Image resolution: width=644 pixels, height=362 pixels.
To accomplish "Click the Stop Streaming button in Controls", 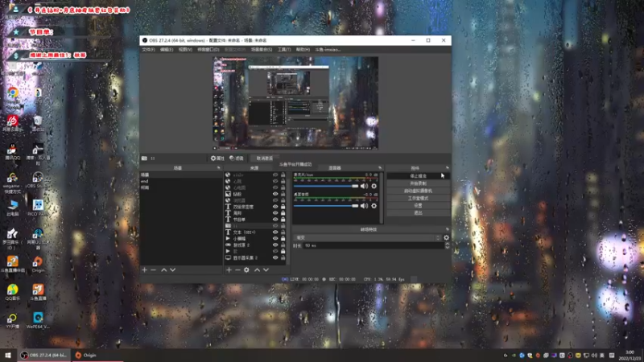I will [x=418, y=176].
